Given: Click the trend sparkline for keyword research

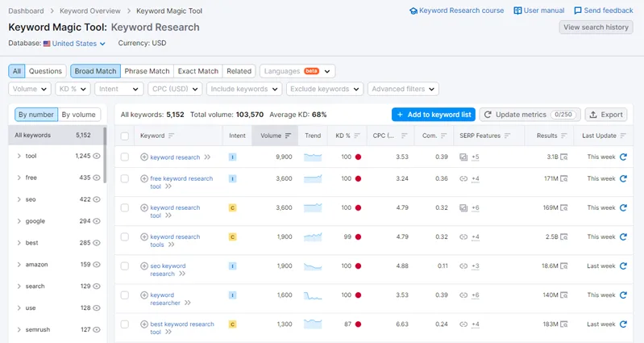Looking at the screenshot, I should click(313, 157).
